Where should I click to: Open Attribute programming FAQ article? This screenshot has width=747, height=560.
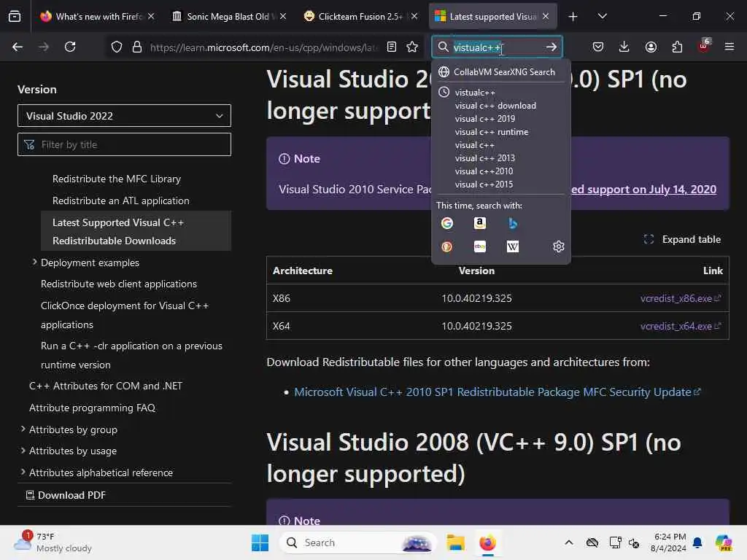coord(92,408)
